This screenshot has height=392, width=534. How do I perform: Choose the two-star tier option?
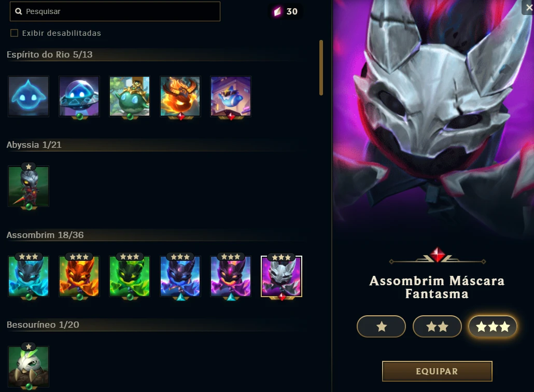pyautogui.click(x=437, y=327)
